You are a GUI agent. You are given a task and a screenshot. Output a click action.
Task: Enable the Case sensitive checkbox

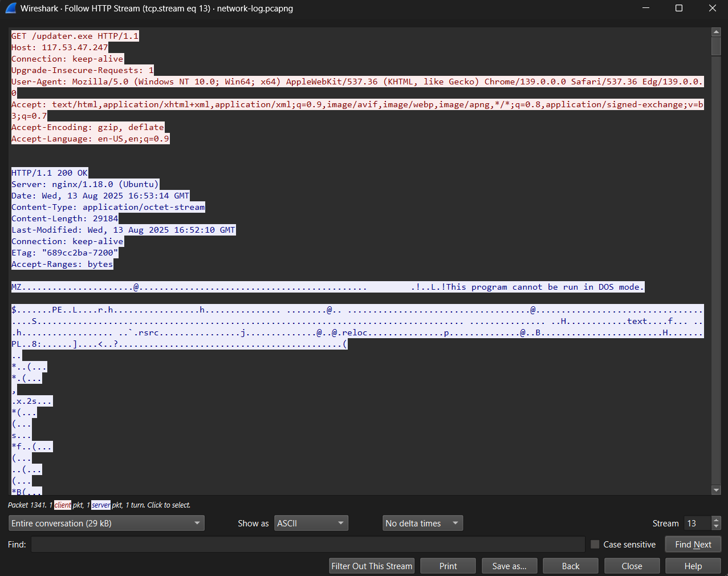pyautogui.click(x=595, y=545)
